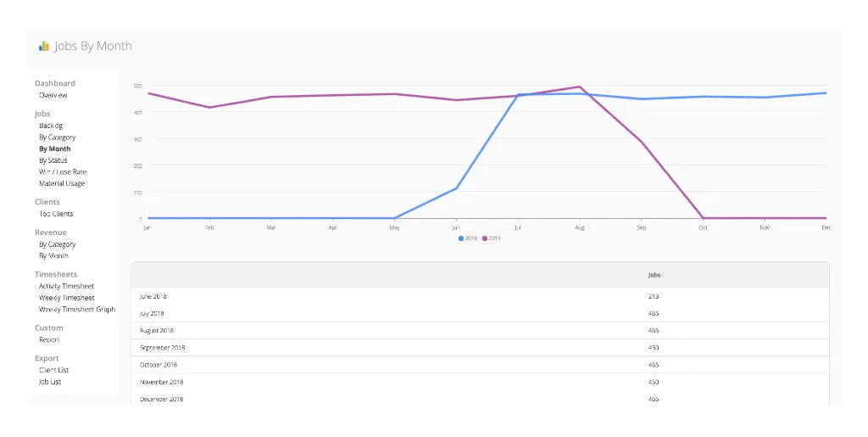Toggle the 2018 series legend dot
Viewport: 868px width, 437px height.
(x=461, y=238)
